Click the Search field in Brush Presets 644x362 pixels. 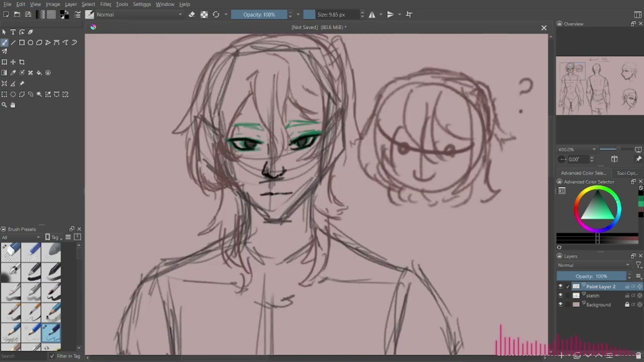(x=23, y=356)
